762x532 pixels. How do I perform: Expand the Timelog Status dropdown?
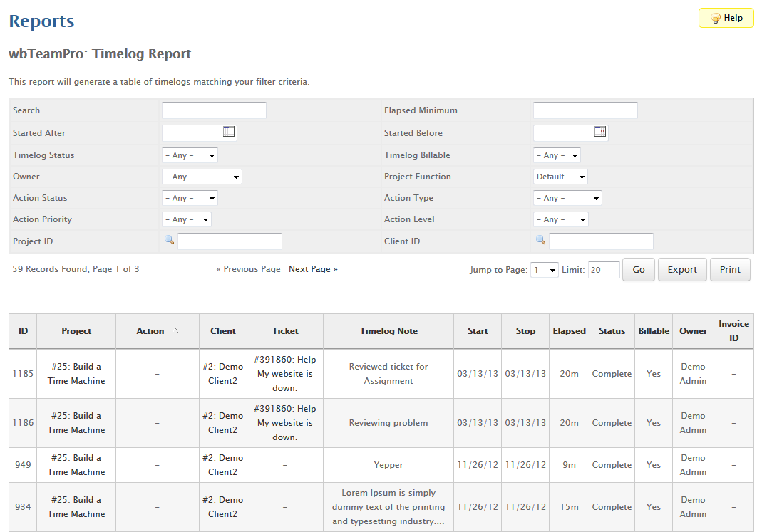190,155
